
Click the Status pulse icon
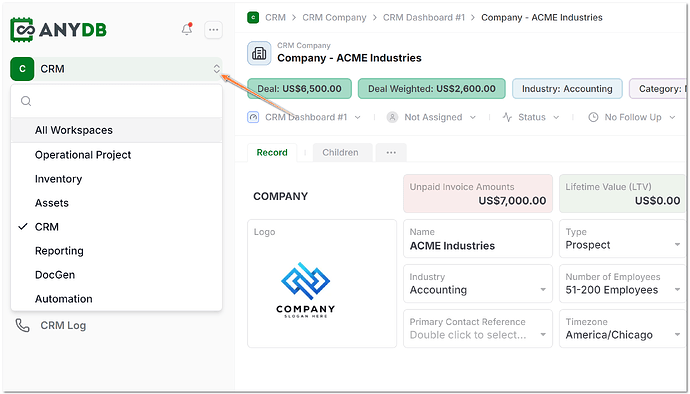pyautogui.click(x=507, y=118)
